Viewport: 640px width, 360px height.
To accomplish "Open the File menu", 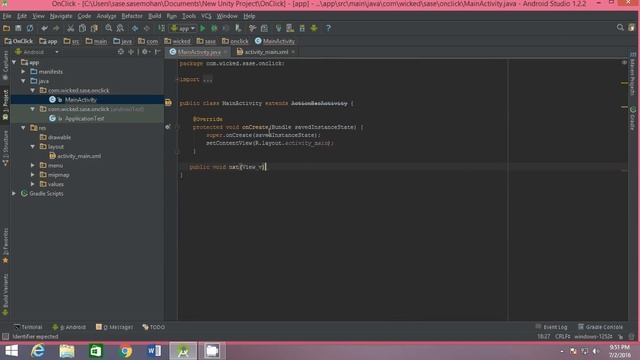I will [7, 16].
